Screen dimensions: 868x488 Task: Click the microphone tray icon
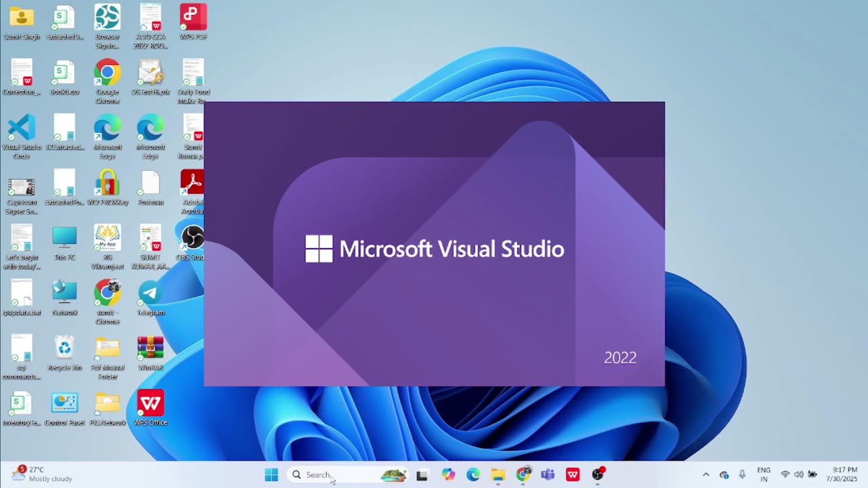pyautogui.click(x=743, y=474)
